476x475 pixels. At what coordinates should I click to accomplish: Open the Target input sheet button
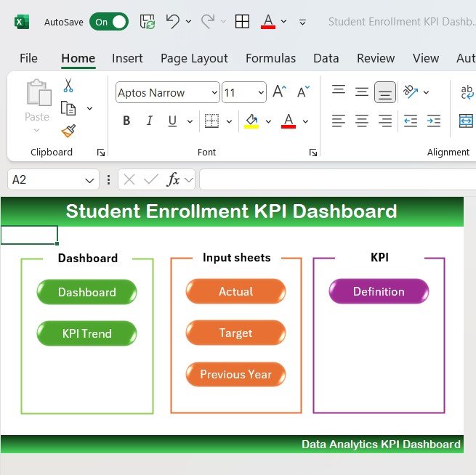coord(236,333)
